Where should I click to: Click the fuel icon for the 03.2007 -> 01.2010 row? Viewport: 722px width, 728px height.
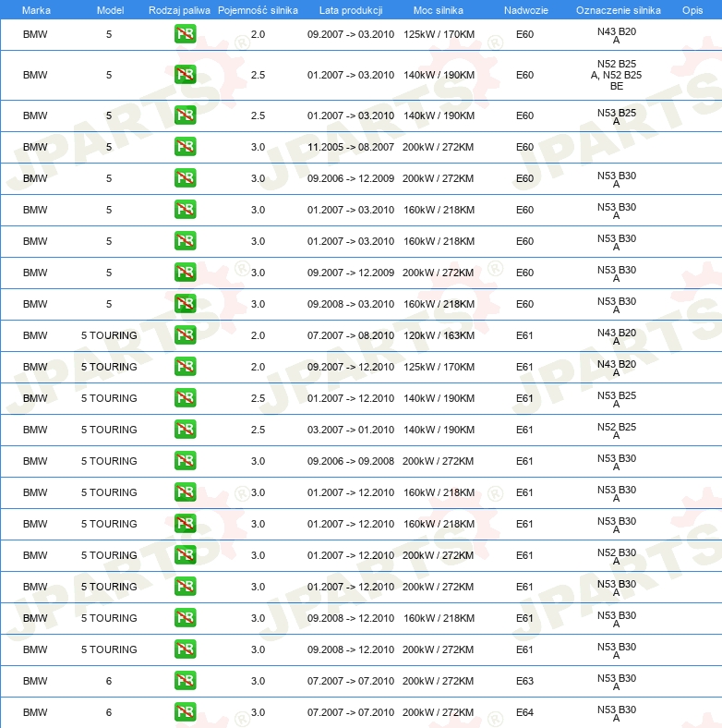point(185,430)
